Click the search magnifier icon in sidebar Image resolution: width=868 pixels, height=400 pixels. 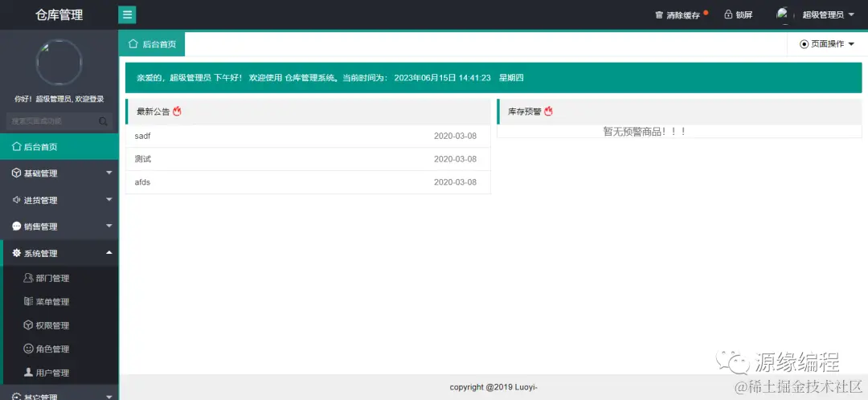(103, 121)
